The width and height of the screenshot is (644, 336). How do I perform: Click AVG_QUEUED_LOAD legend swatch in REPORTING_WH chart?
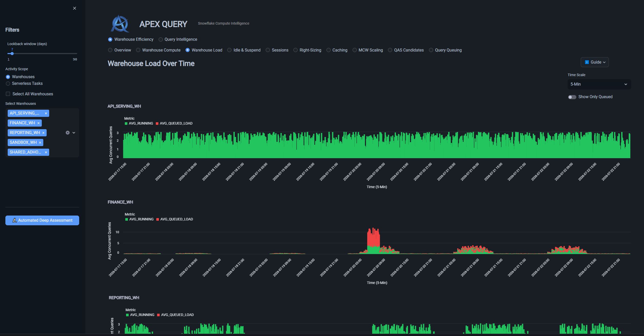coord(158,315)
